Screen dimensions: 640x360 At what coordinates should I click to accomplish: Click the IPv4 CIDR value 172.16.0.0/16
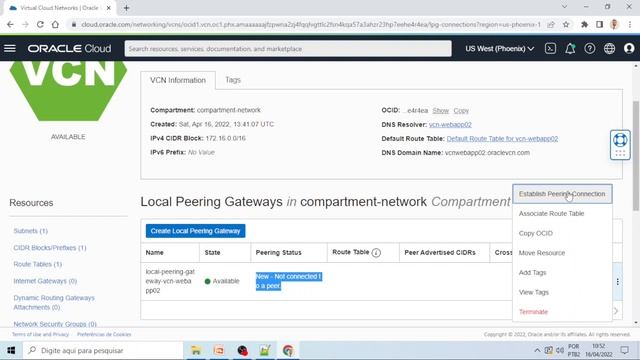pos(226,138)
